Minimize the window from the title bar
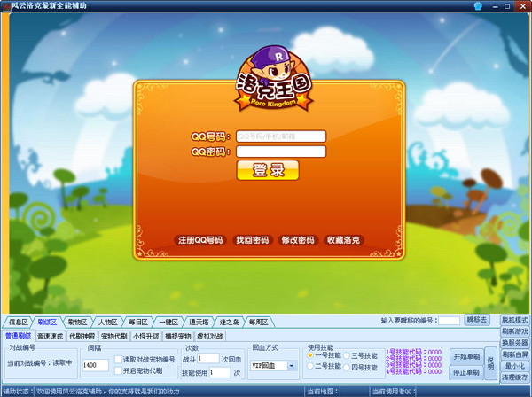This screenshot has width=532, height=397. [x=495, y=6]
